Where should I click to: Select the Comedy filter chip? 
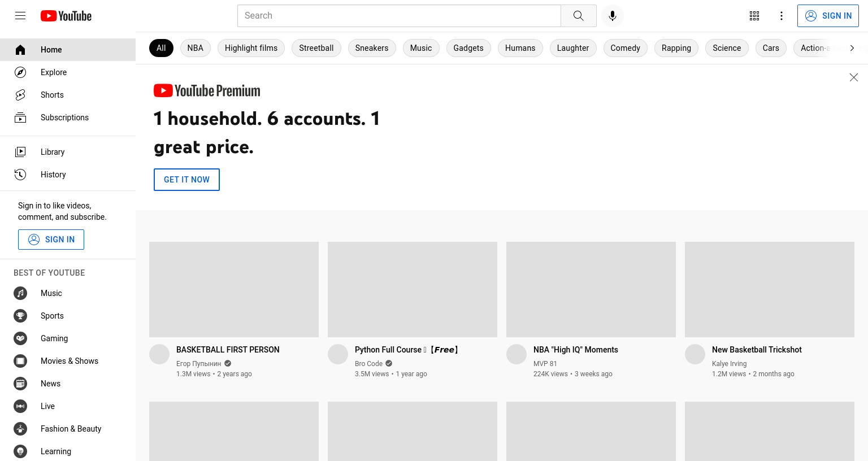pos(626,48)
